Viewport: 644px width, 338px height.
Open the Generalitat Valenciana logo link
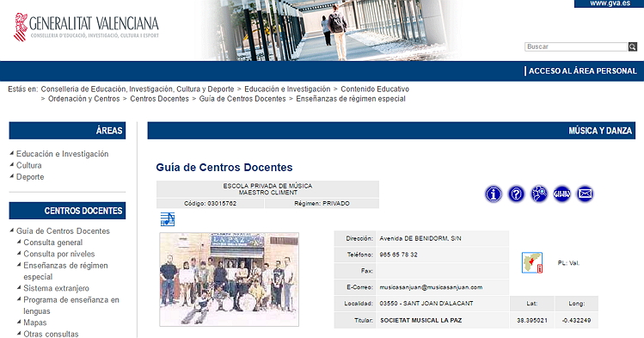[x=86, y=28]
